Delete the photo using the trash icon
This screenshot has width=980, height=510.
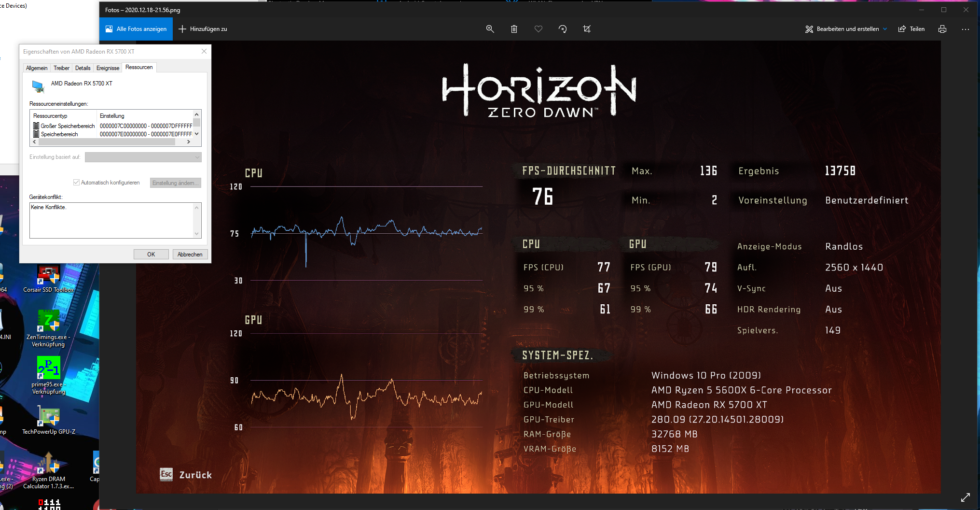514,29
